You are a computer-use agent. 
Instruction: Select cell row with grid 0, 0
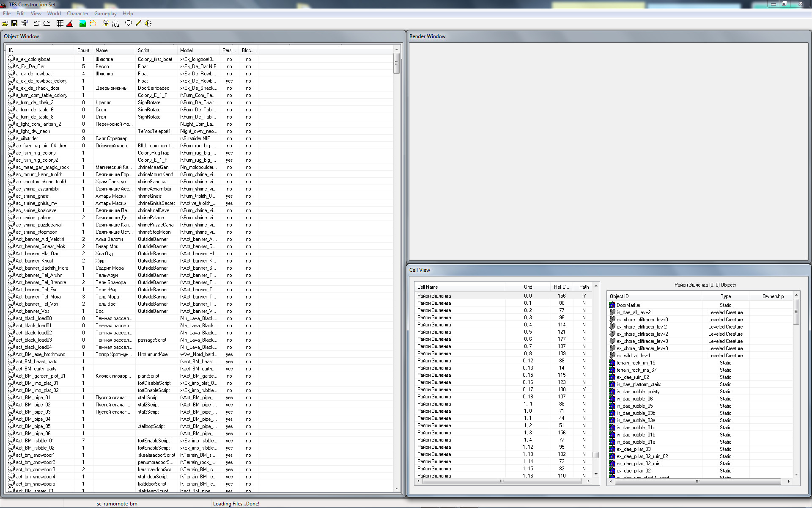504,296
